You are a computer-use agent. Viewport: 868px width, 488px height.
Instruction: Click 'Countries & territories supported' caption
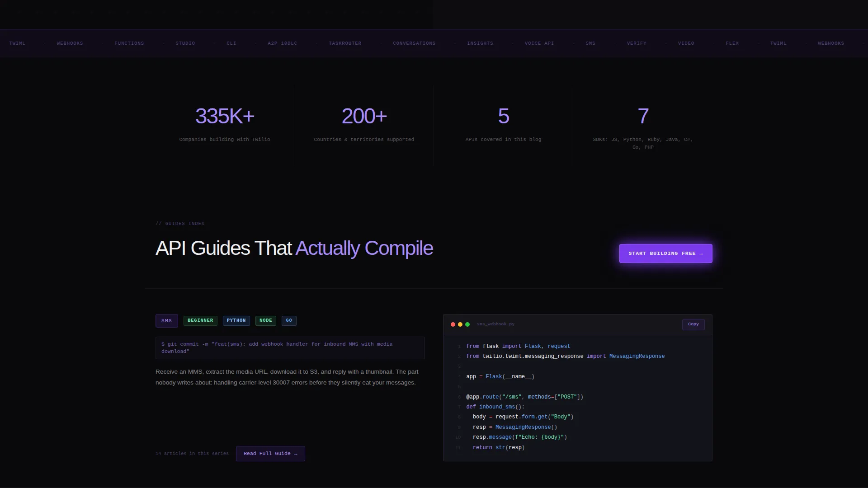point(364,140)
